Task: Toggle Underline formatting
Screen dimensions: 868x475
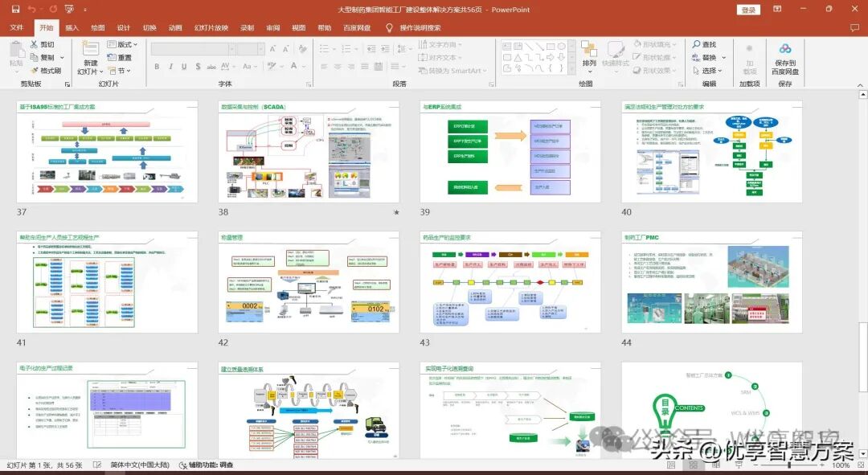Action: point(184,67)
